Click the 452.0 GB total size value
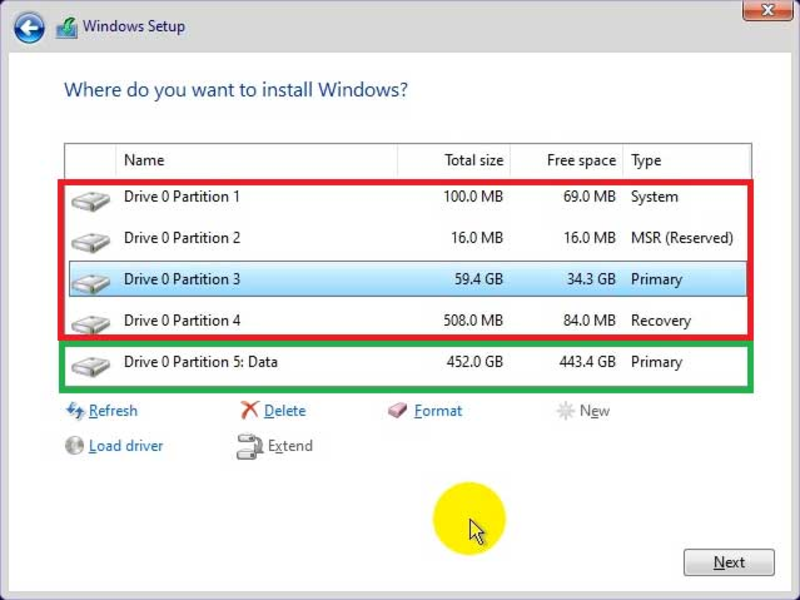Viewport: 800px width, 600px height. (x=474, y=362)
